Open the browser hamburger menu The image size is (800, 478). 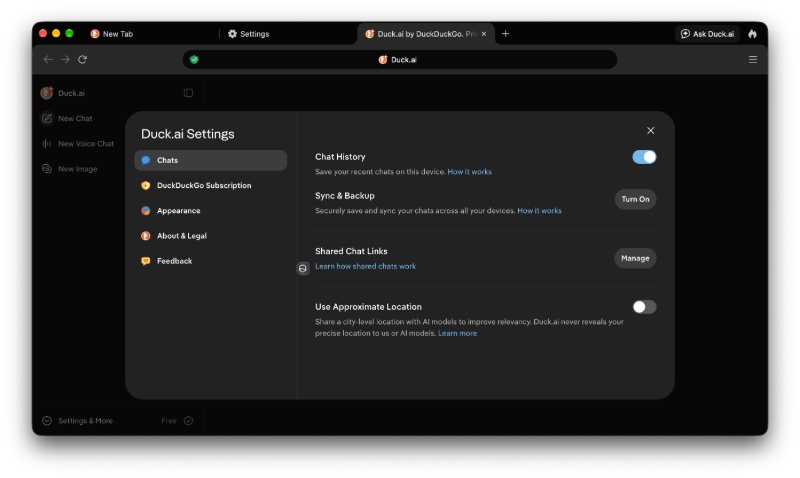pyautogui.click(x=753, y=60)
